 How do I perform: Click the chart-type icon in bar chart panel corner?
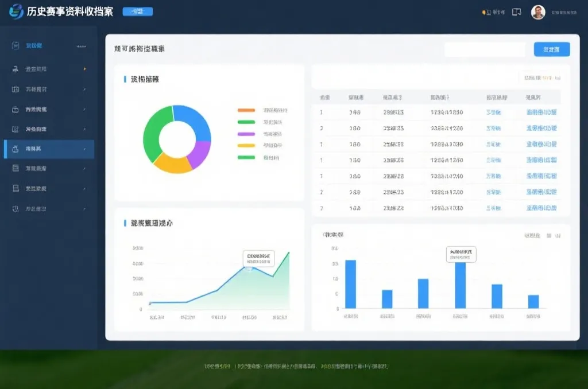549,235
